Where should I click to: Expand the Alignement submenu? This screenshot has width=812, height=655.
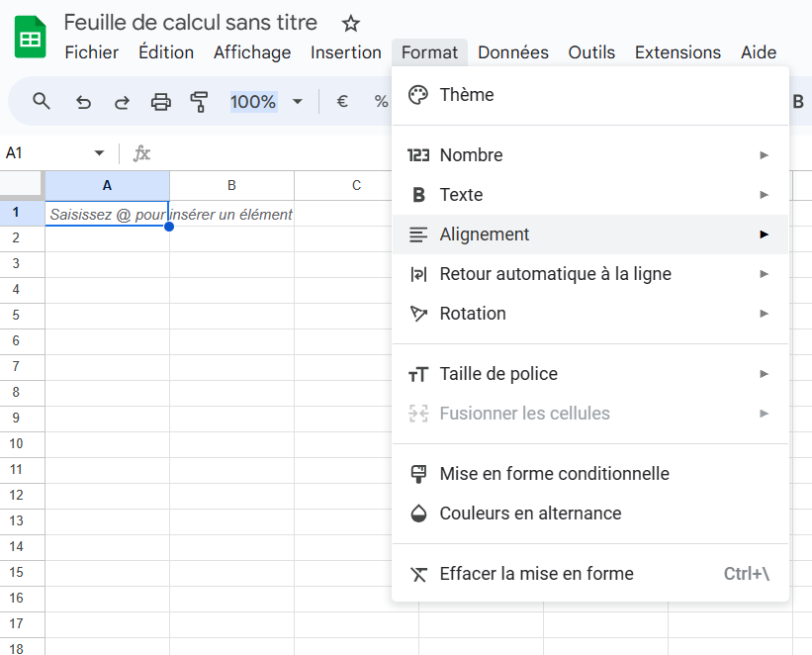pos(590,234)
